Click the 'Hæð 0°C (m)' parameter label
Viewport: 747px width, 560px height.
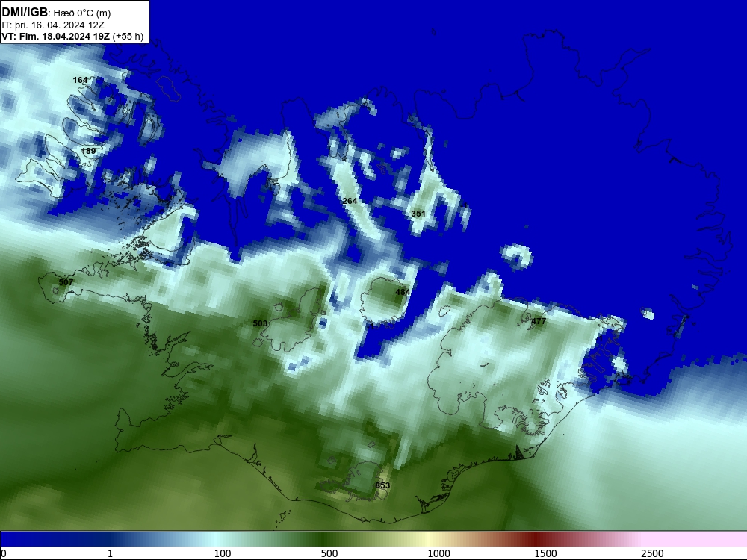pyautogui.click(x=82, y=13)
